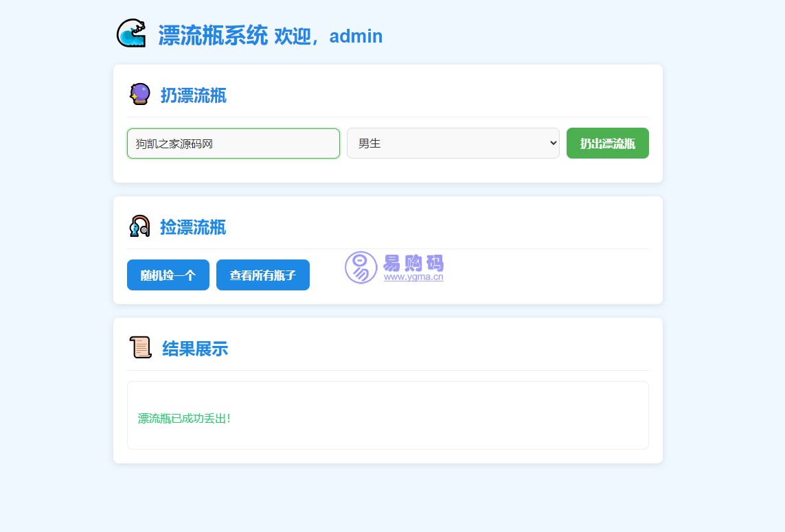Click the 结果展示 section heading

click(x=195, y=349)
